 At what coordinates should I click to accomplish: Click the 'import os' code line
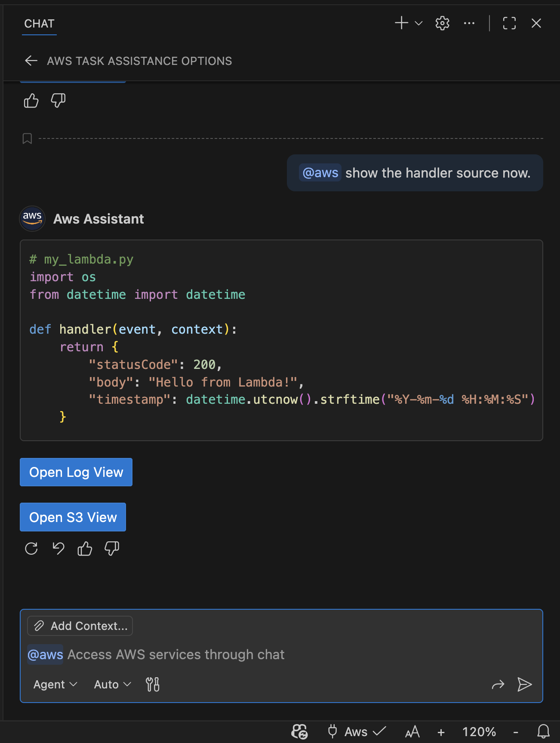pos(63,277)
